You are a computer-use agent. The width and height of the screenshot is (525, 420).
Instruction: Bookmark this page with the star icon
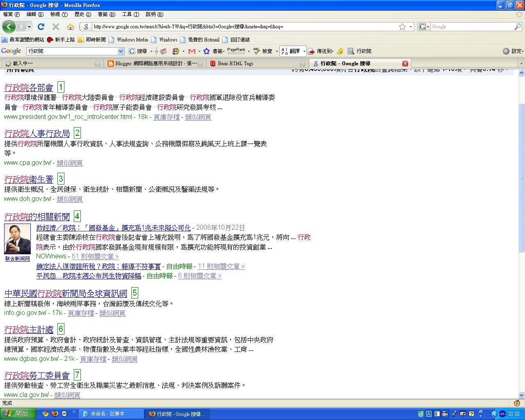[402, 27]
